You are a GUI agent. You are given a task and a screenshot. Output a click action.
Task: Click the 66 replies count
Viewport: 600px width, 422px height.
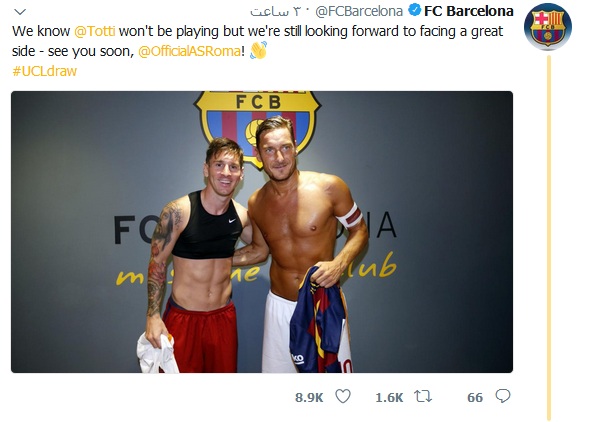475,398
